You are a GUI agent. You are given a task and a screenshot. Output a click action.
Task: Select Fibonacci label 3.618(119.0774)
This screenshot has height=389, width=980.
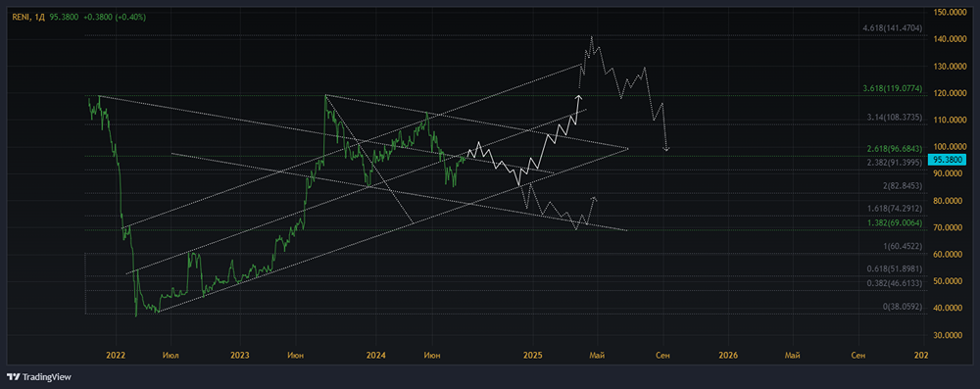click(x=892, y=89)
